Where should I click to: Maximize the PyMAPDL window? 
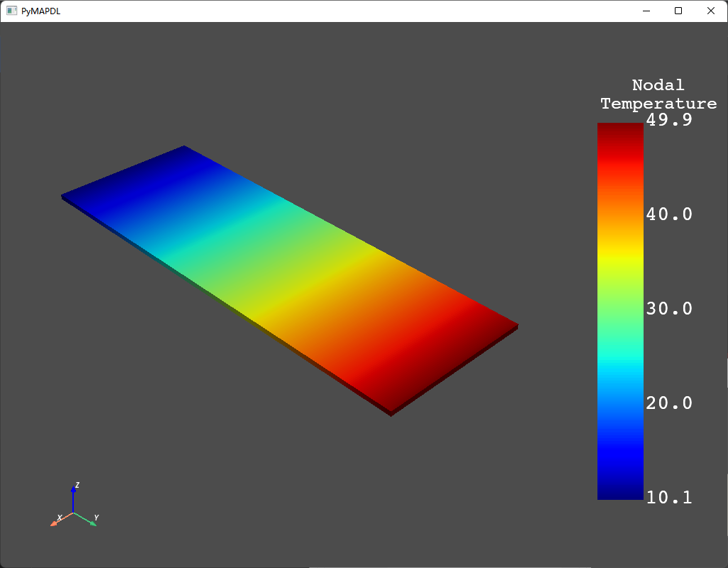coord(678,11)
